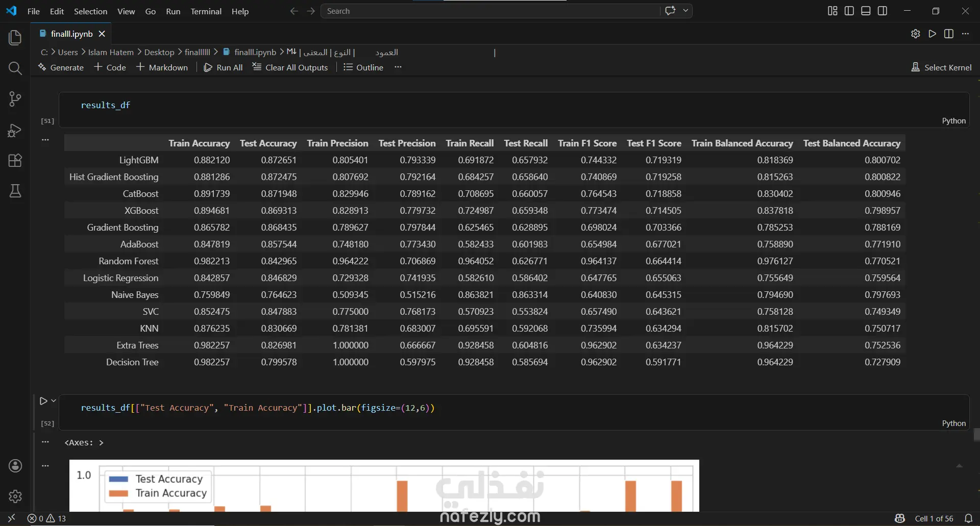The image size is (980, 526).
Task: Click the finalllll folder breadcrumb
Action: pos(197,52)
